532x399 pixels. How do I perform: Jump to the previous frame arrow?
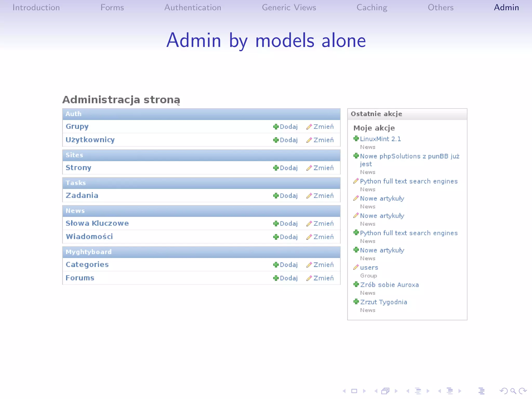point(376,391)
